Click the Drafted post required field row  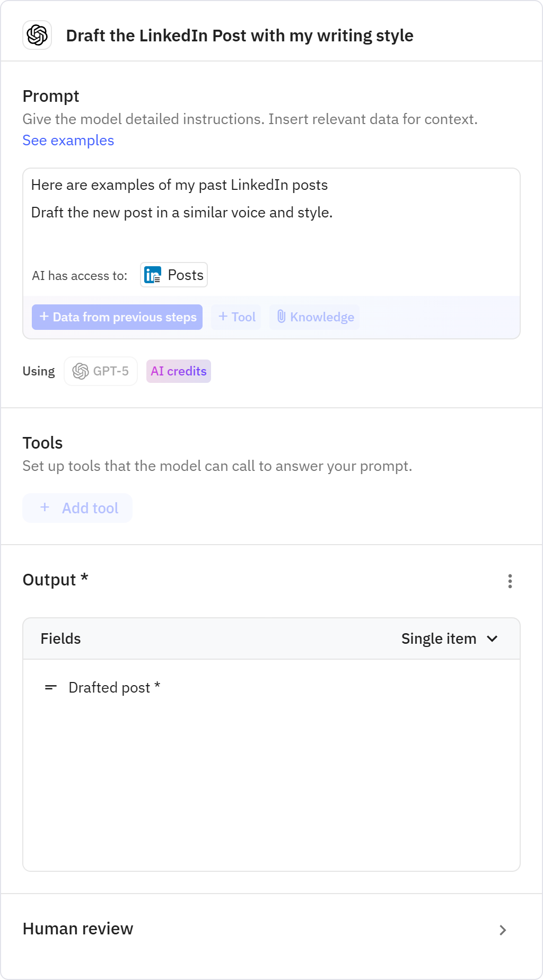point(114,687)
